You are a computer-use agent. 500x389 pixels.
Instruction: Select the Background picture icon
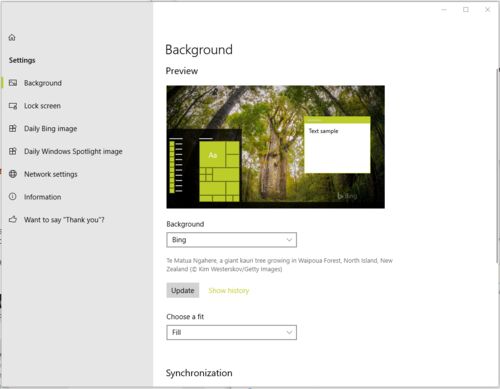point(13,83)
